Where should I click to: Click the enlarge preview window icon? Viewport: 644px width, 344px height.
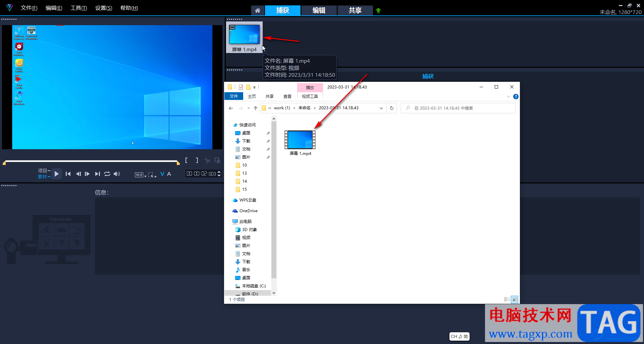[x=217, y=160]
